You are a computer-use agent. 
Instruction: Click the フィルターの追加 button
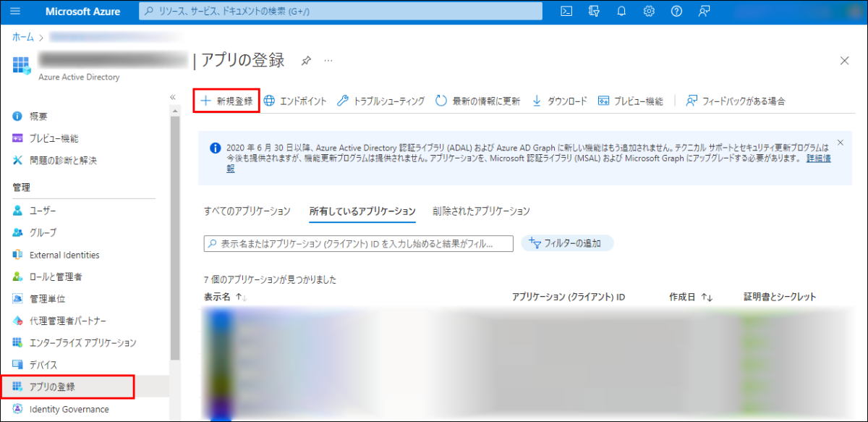click(567, 243)
